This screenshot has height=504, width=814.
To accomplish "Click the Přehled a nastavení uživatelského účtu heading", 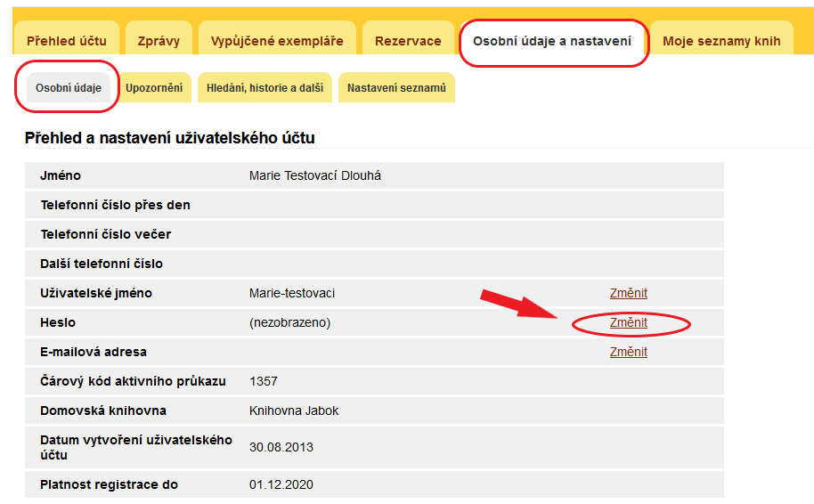I will click(x=169, y=138).
